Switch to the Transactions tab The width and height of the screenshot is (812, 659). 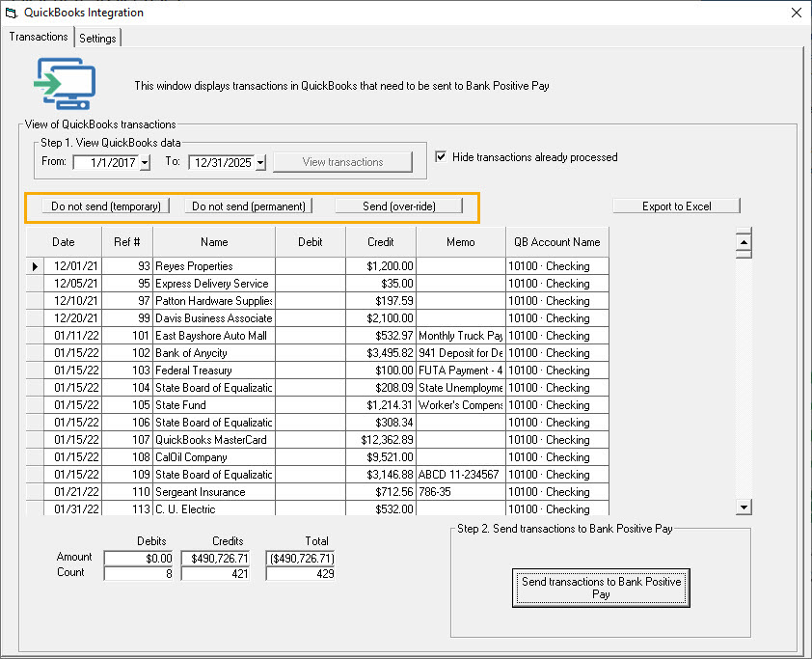click(39, 37)
